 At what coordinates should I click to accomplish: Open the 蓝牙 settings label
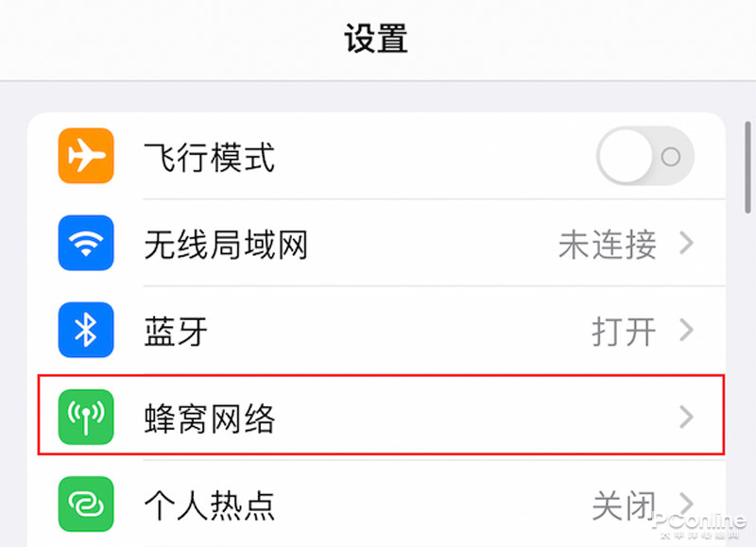click(176, 332)
